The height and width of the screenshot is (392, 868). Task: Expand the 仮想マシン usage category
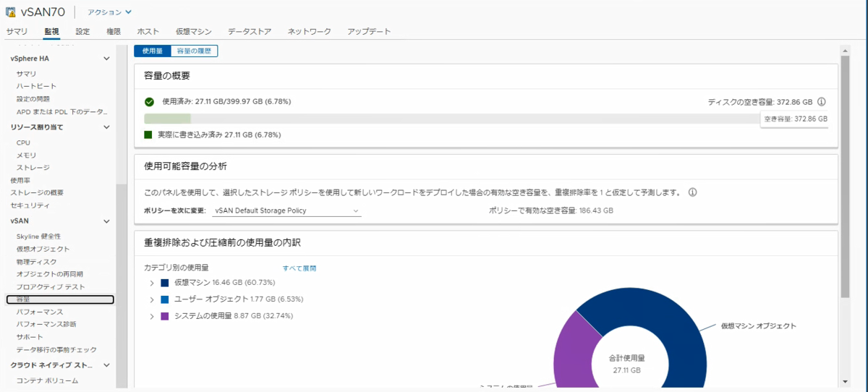152,283
